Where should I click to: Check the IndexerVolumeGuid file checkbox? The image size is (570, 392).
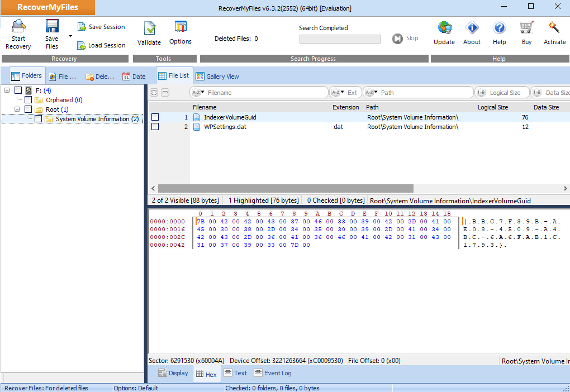coord(155,117)
